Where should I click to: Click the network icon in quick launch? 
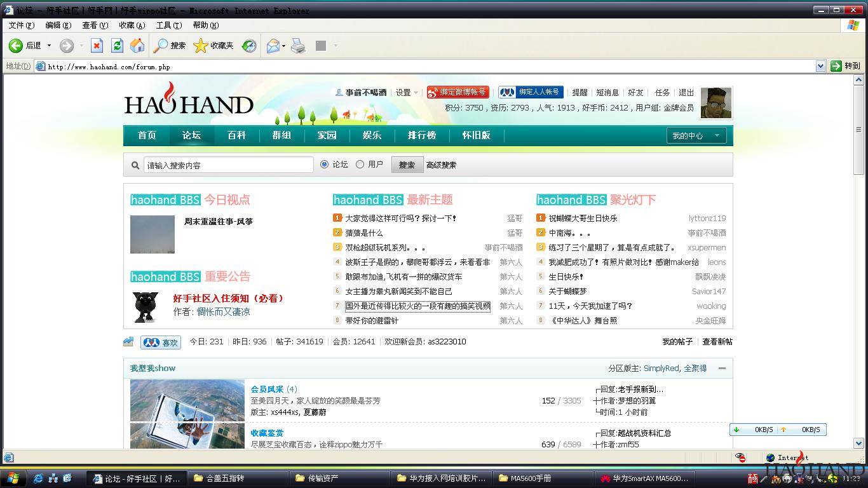pyautogui.click(x=53, y=478)
